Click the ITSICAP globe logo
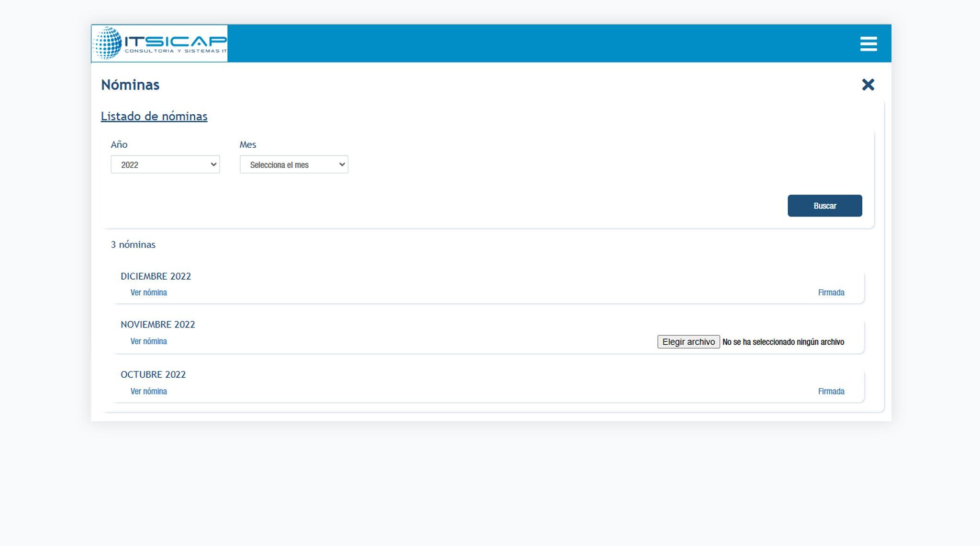 (x=159, y=44)
